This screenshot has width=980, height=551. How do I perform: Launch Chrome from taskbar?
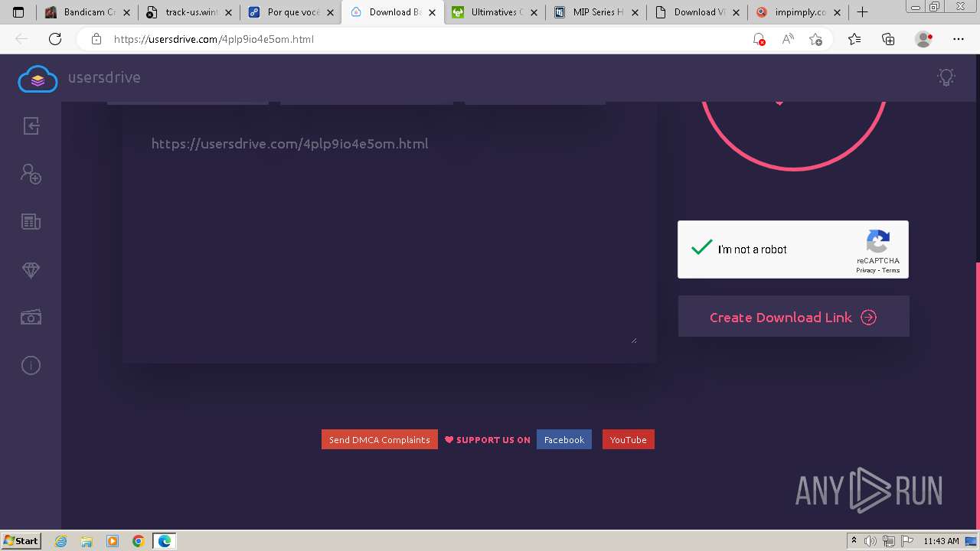138,541
